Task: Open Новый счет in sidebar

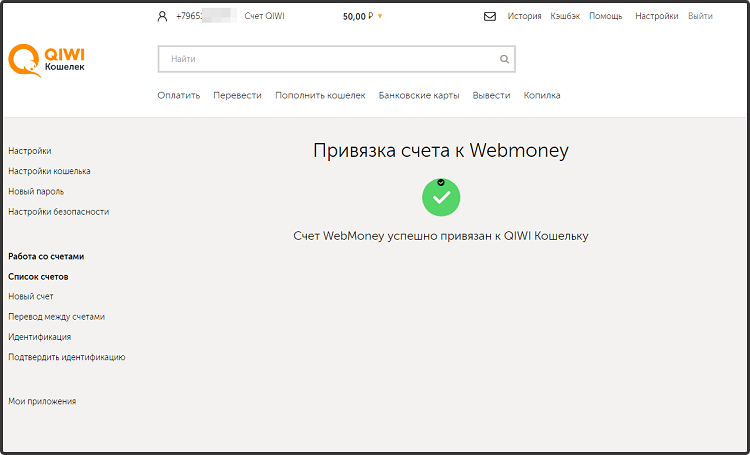Action: [31, 297]
